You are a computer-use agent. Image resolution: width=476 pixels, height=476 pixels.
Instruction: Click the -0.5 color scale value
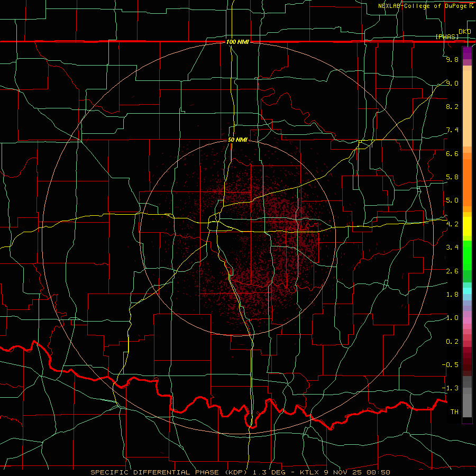(450, 365)
